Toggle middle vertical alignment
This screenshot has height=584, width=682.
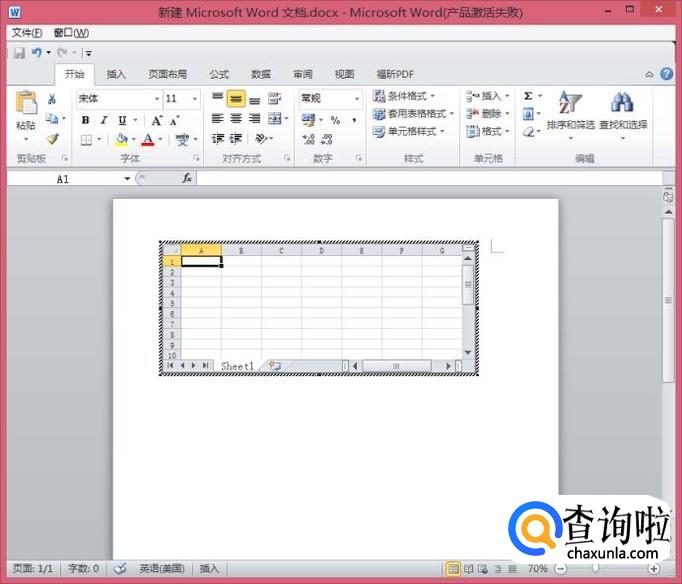click(236, 99)
